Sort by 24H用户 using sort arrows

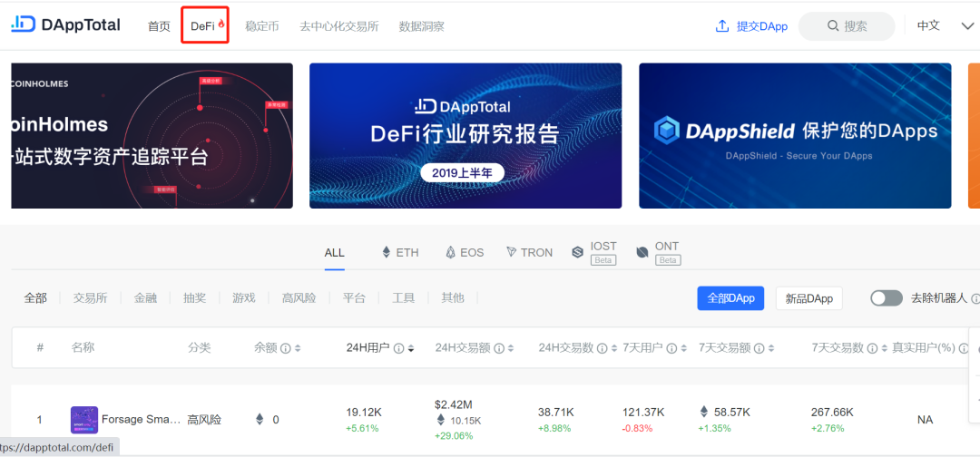point(411,348)
